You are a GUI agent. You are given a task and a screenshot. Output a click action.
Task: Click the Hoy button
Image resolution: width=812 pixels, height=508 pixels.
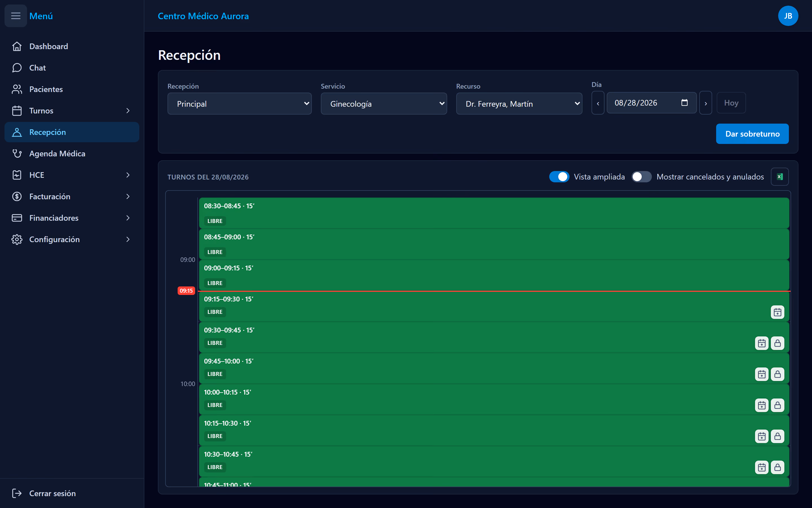pos(731,103)
